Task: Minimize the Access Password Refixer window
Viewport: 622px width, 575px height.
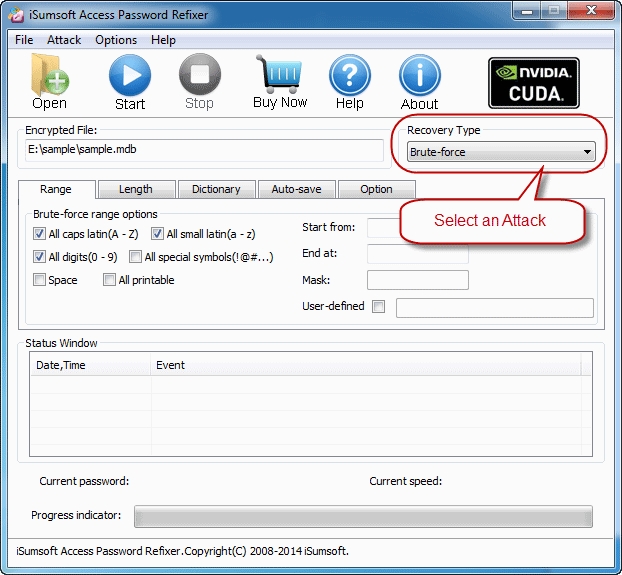Action: point(526,10)
